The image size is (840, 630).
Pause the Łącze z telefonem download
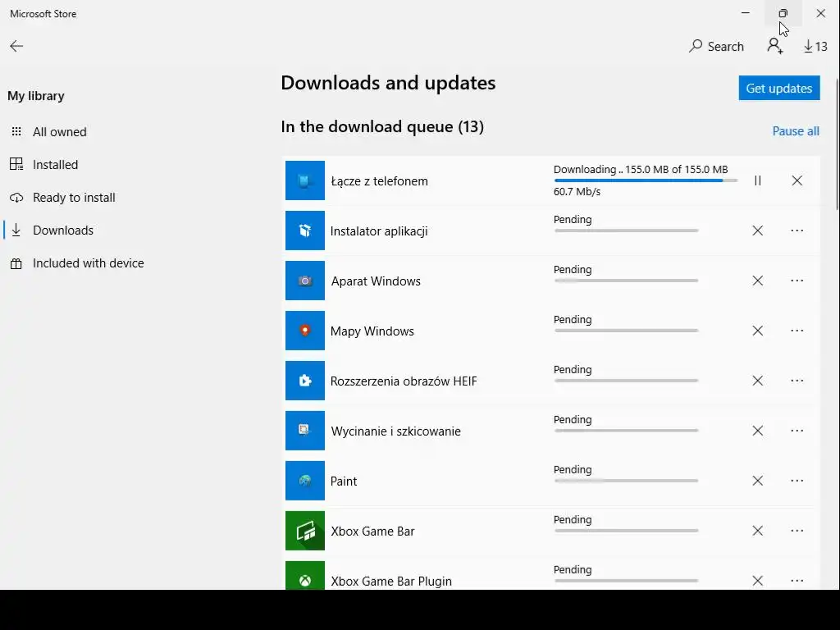(x=757, y=180)
